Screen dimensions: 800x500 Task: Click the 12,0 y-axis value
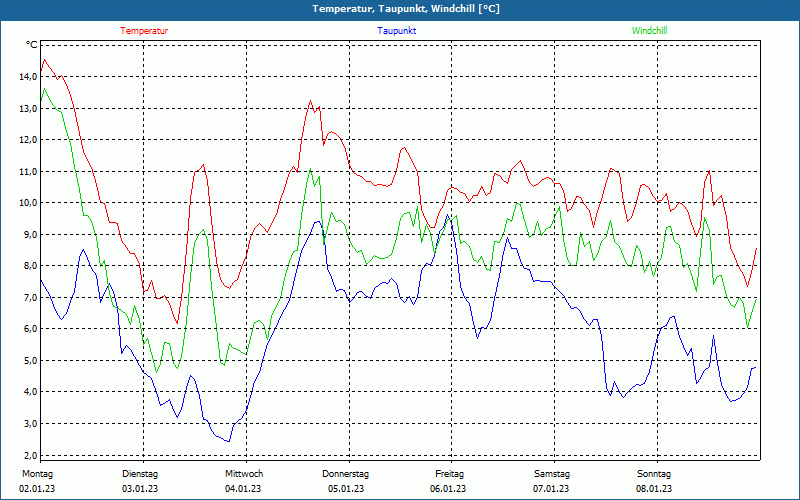[x=29, y=140]
